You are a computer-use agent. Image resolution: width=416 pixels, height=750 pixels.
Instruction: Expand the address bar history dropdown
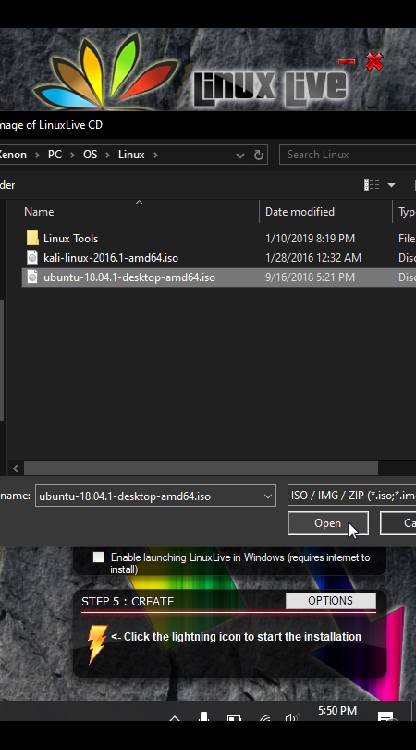point(241,155)
